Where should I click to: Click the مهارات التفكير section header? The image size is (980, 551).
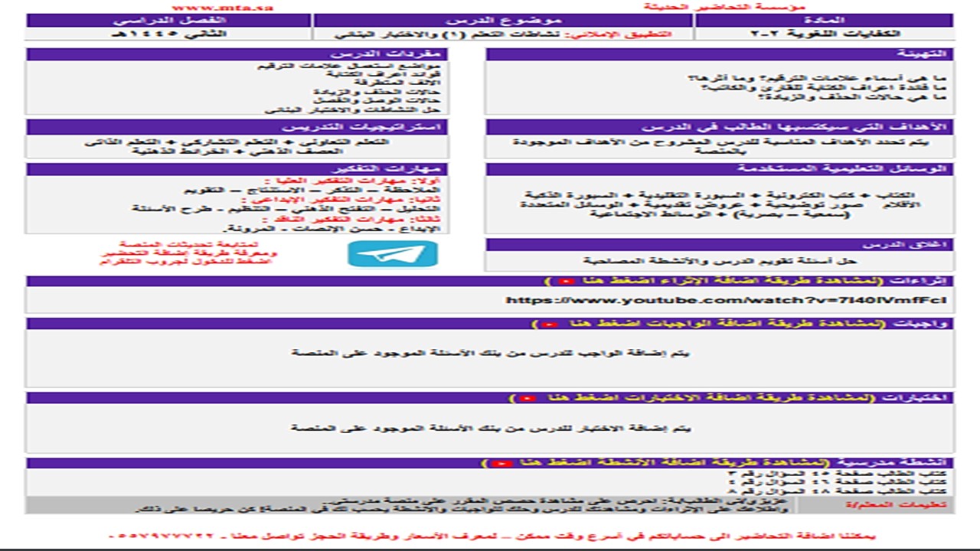pos(238,169)
